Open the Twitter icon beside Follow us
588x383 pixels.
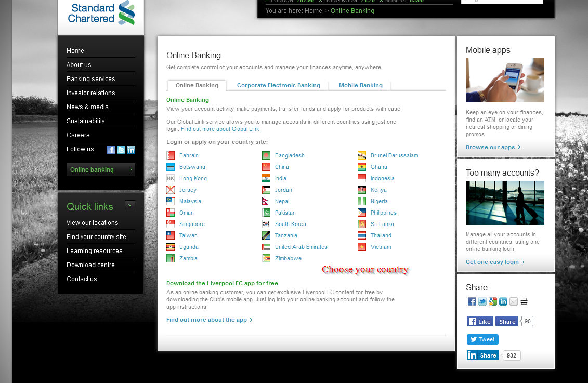click(x=121, y=150)
